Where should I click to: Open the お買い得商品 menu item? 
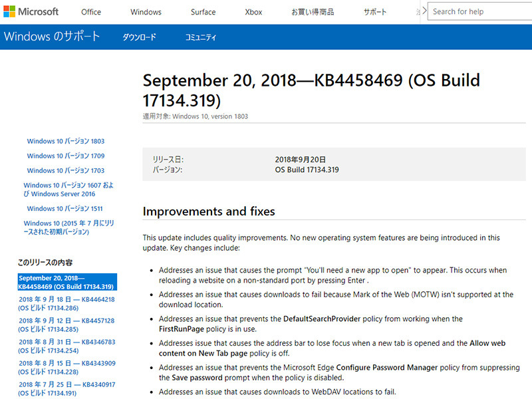313,12
